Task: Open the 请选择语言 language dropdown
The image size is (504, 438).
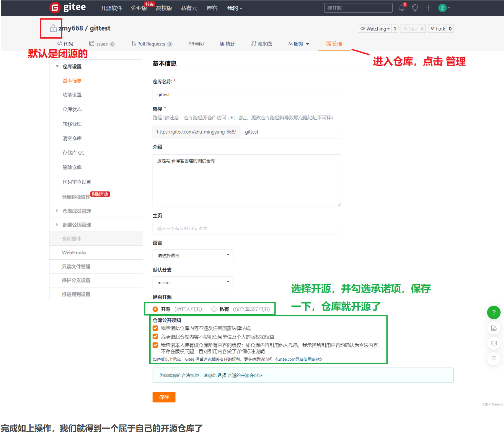Action: click(x=193, y=255)
